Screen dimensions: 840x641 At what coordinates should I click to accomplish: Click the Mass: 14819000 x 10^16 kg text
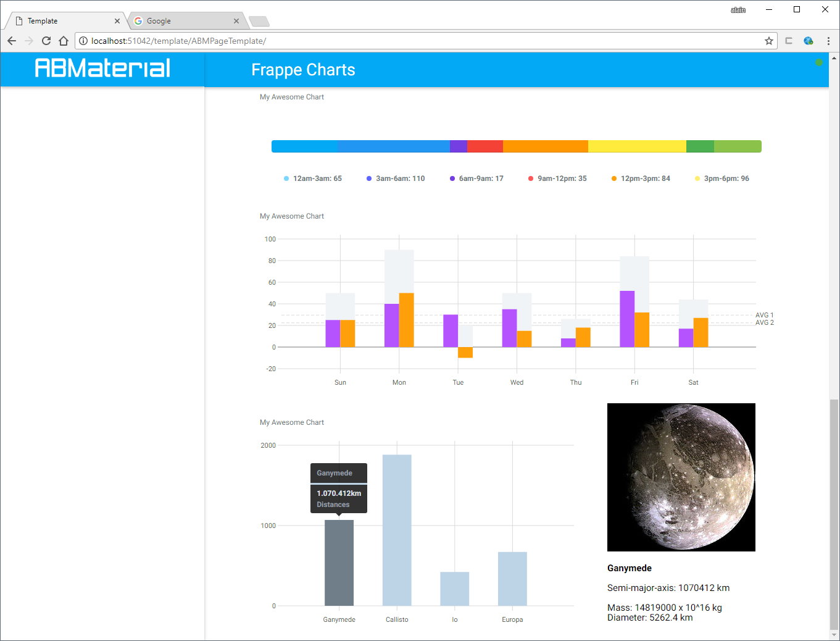(665, 608)
